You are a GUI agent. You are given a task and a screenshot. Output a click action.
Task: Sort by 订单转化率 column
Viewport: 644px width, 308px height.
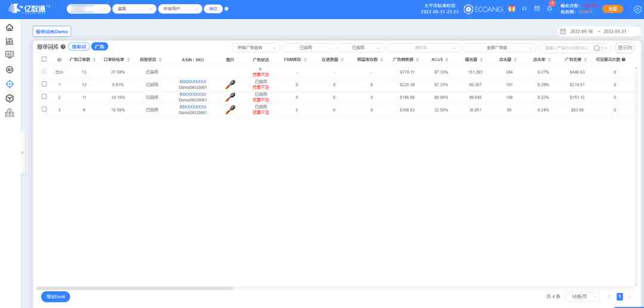[x=129, y=60]
